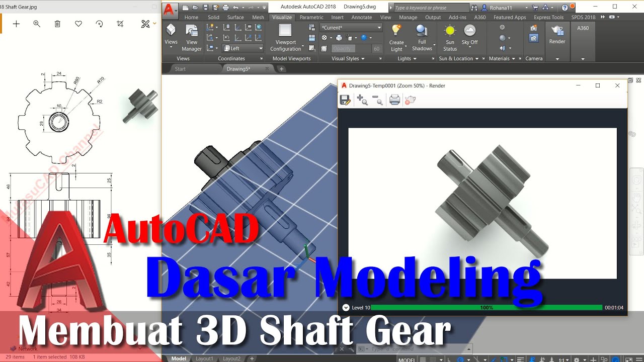The image size is (644, 362).
Task: Open the Visual Styles *Current* dropdown
Action: pos(351,28)
